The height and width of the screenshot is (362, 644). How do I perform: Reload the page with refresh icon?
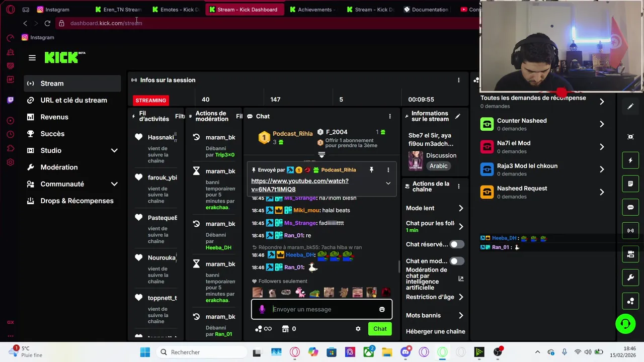(47, 23)
